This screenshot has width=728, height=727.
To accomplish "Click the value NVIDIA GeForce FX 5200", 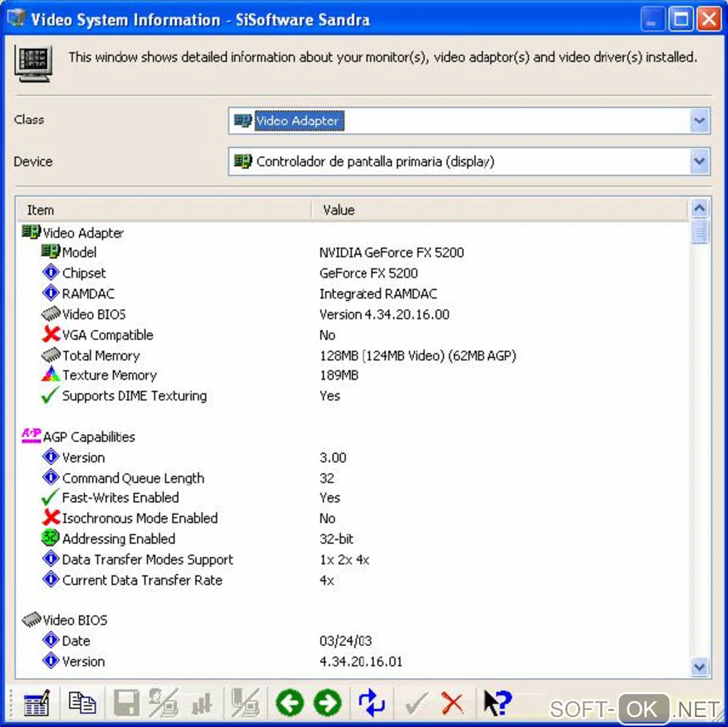I will pos(391,252).
